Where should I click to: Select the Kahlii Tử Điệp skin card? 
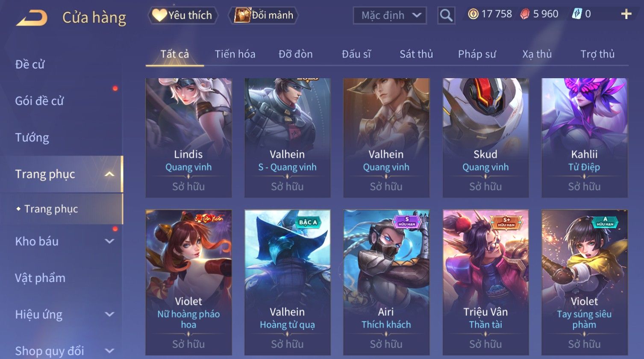(585, 138)
